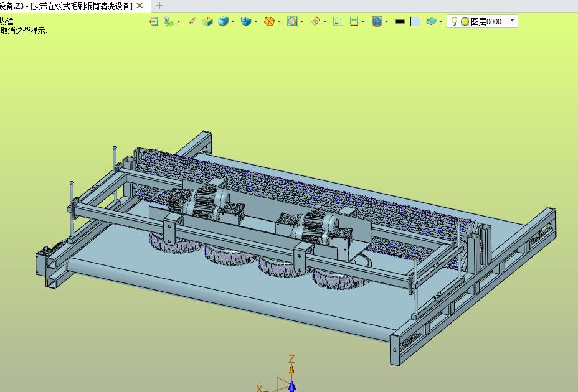The height and width of the screenshot is (392, 578).
Task: Click the plus button to add tab
Action: (159, 6)
